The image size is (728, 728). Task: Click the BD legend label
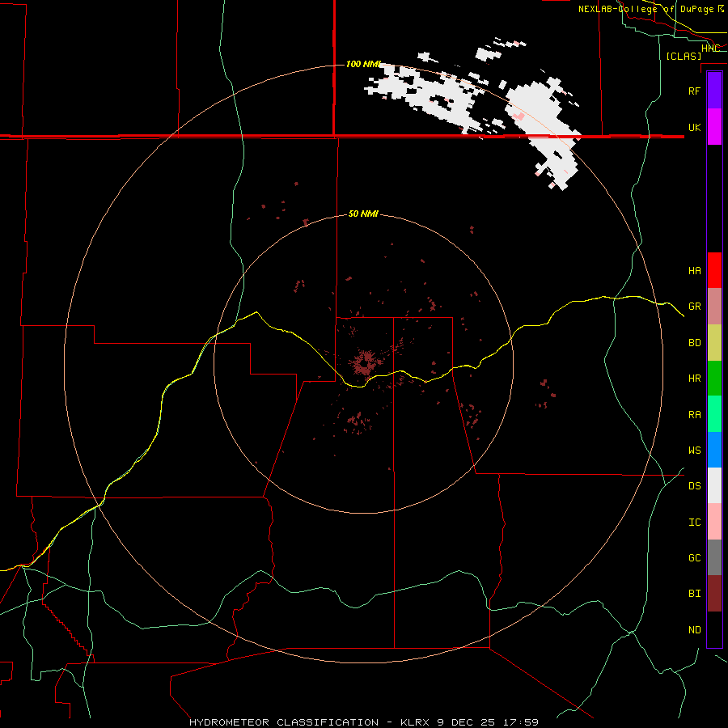[x=695, y=343]
